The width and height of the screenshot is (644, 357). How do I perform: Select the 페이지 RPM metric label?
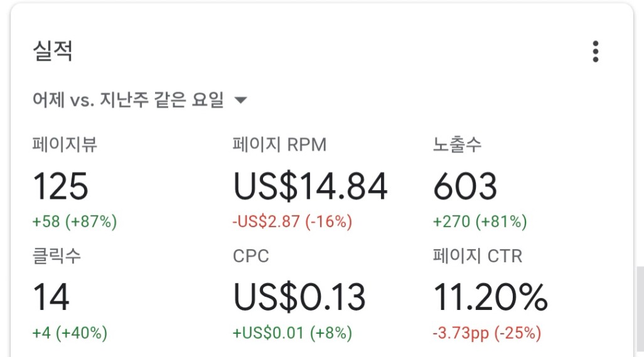point(279,145)
